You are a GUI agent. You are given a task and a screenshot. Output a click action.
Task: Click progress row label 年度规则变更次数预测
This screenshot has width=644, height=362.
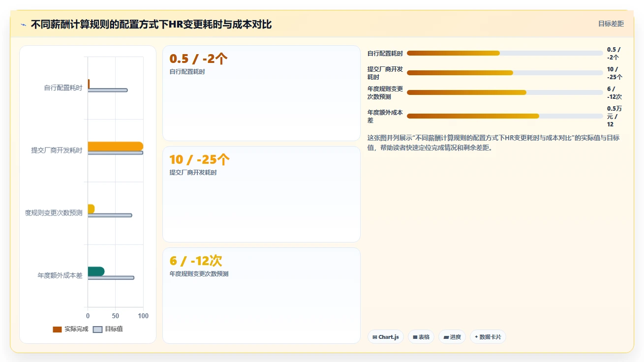[x=385, y=93]
